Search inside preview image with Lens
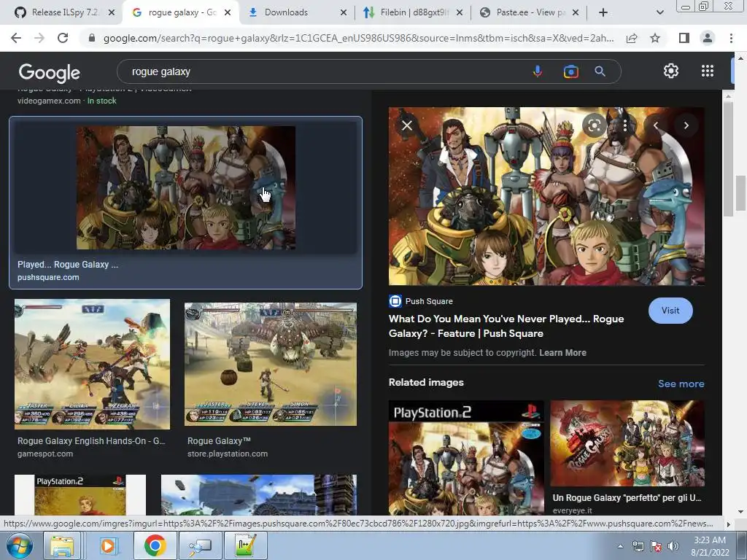The width and height of the screenshot is (747, 560). [x=595, y=125]
